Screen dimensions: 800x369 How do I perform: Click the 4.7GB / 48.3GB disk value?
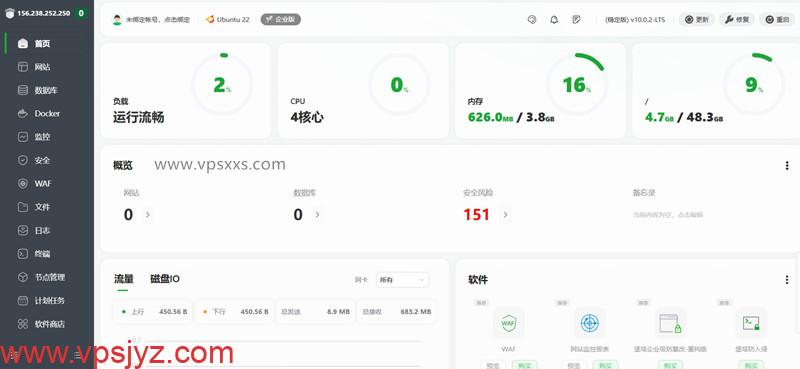(x=684, y=117)
